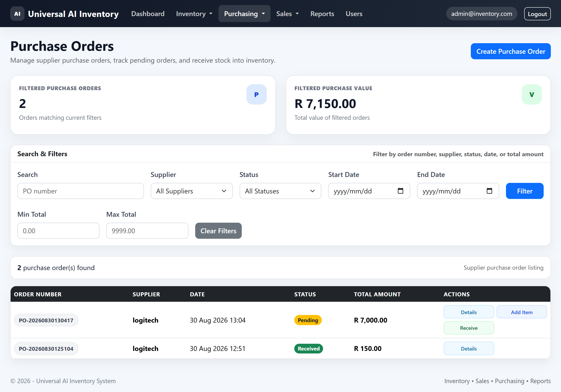Click Create Purchase Order button
561x392 pixels.
511,51
